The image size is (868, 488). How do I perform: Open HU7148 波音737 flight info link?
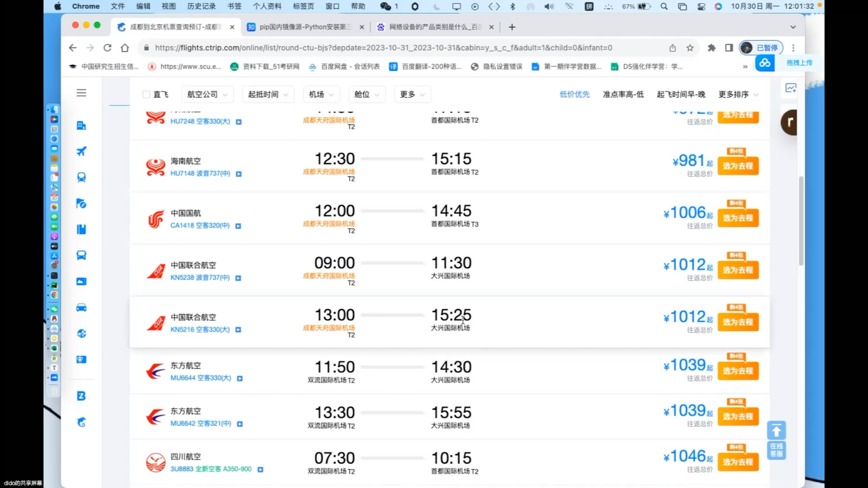coord(200,174)
